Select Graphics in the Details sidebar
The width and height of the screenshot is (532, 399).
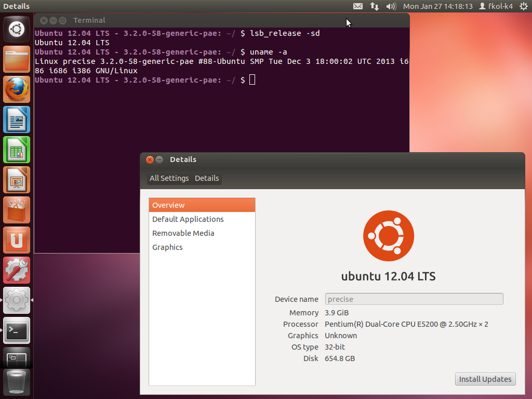[202, 247]
